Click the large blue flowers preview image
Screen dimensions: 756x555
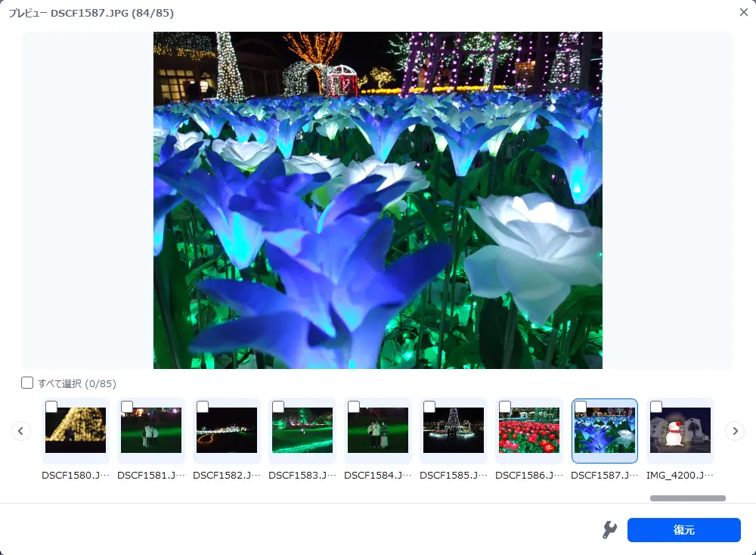(378, 200)
